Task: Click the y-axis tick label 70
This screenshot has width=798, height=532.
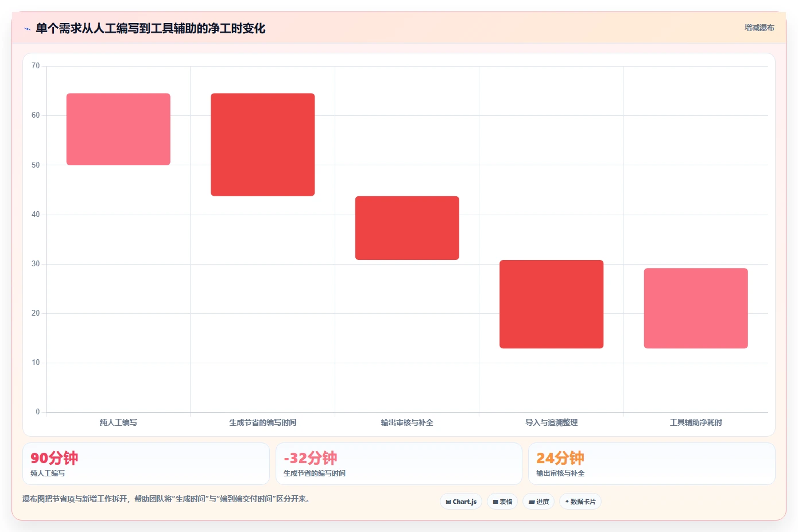Action: click(x=36, y=66)
